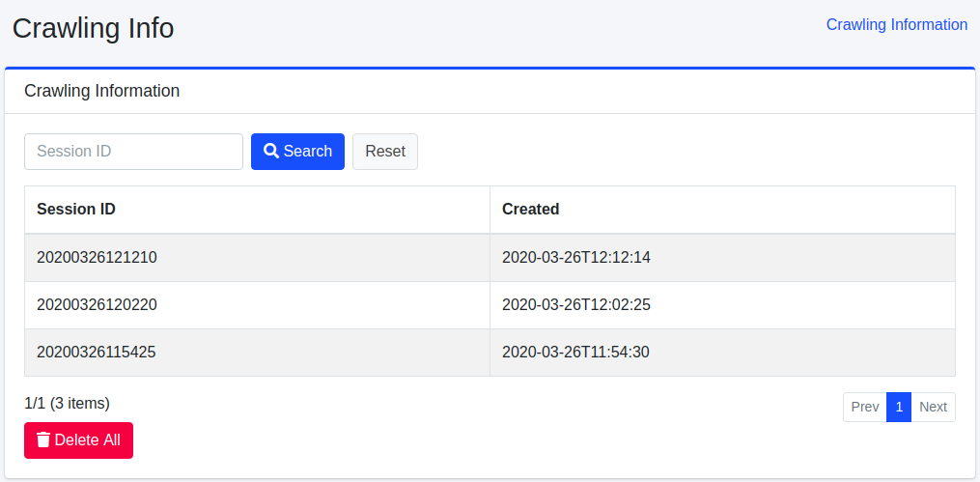
Task: Click the Session ID column header
Action: click(76, 210)
